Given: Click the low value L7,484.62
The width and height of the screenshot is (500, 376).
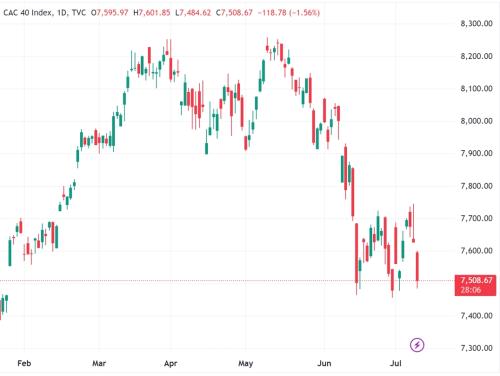Looking at the screenshot, I should click(193, 13).
